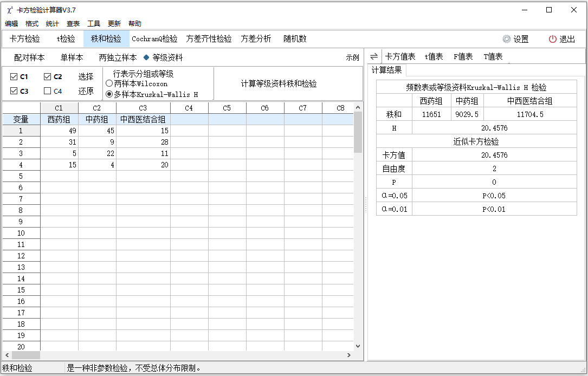Select the C5 column header

click(227, 108)
